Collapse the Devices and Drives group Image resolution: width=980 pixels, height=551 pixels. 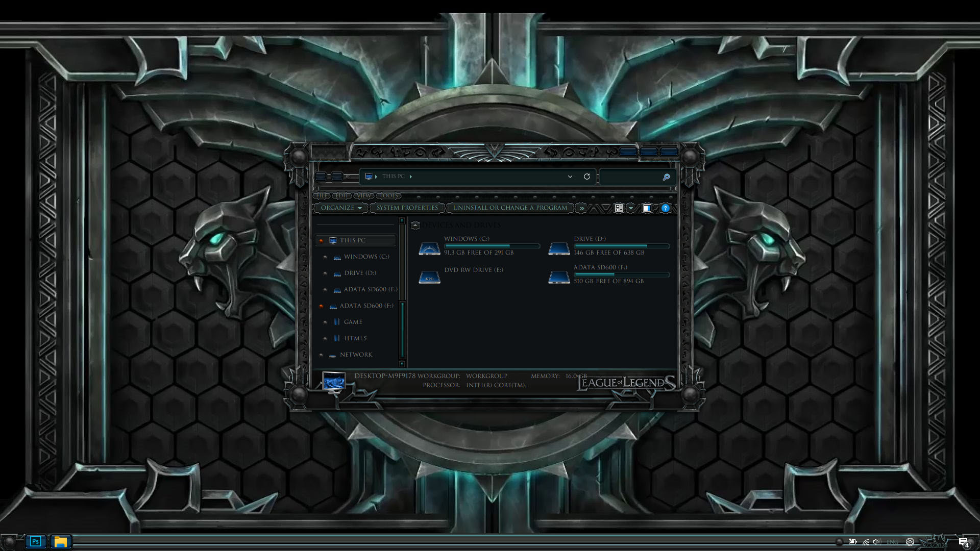415,225
